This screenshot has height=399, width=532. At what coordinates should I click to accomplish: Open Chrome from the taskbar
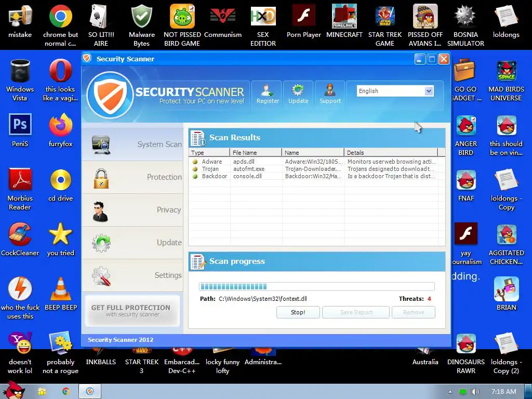[x=66, y=392]
